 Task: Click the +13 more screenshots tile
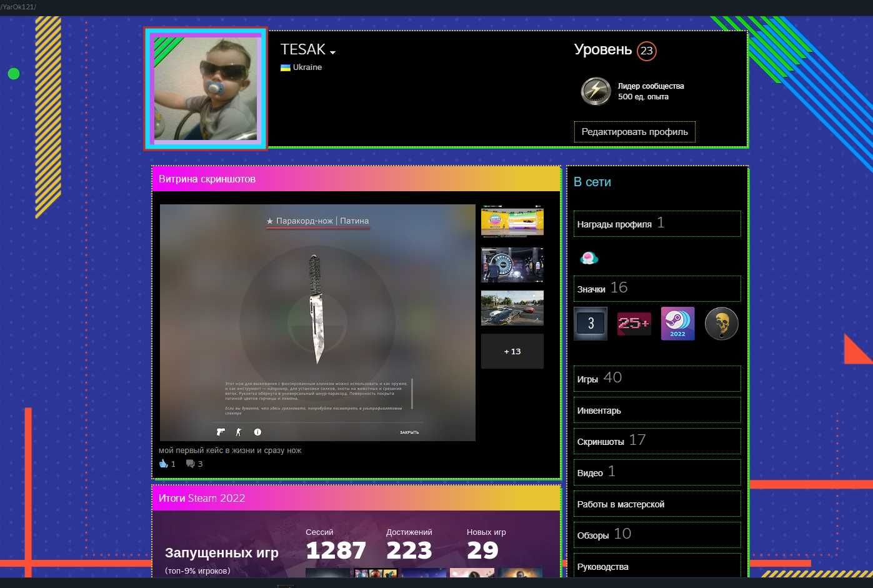[x=512, y=351]
